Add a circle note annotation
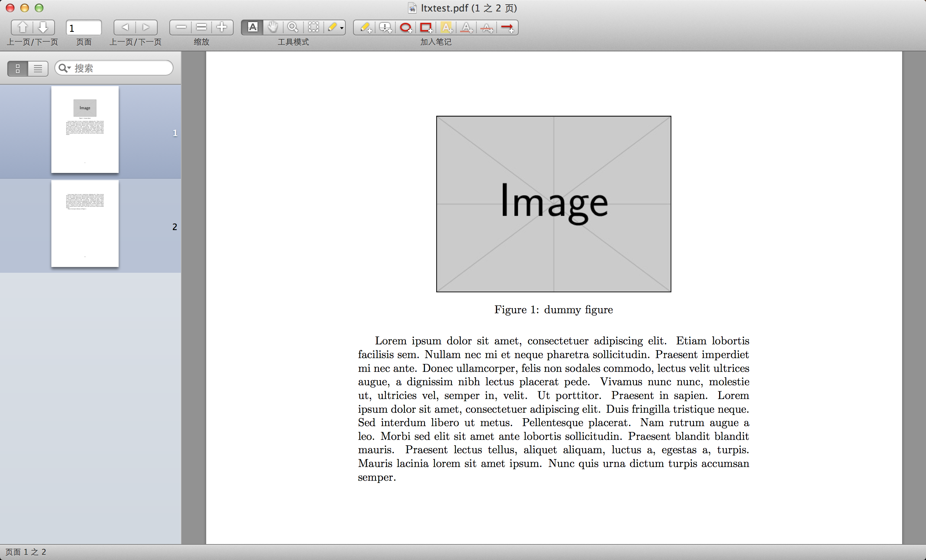The image size is (926, 560). point(405,27)
